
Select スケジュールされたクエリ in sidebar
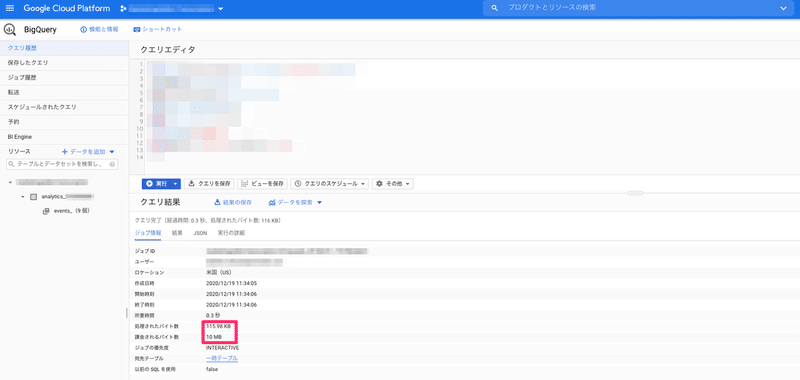(x=64, y=107)
